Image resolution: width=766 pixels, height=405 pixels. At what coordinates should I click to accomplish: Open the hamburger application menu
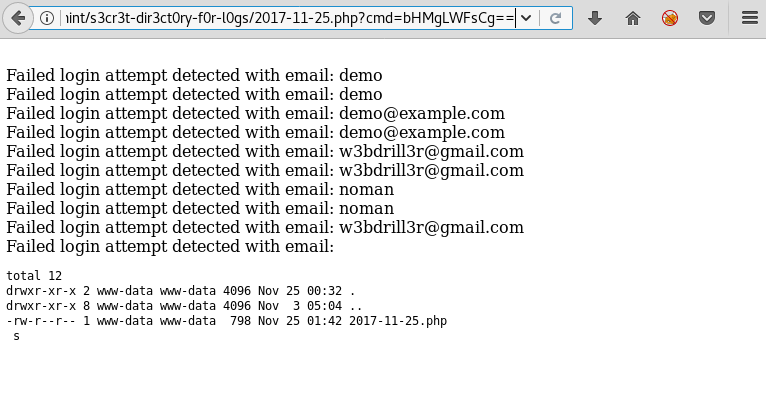click(x=749, y=19)
